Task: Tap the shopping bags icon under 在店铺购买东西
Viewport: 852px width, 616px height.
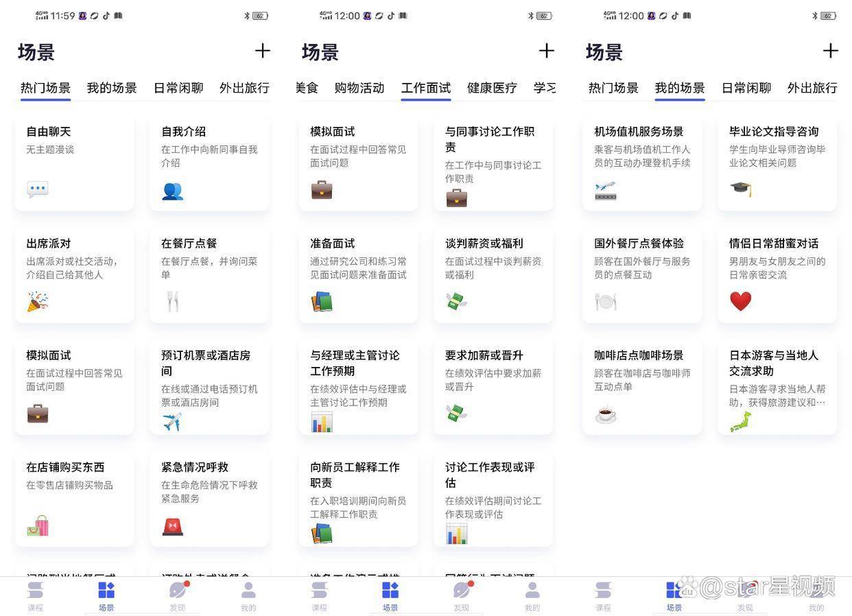Action: point(38,525)
